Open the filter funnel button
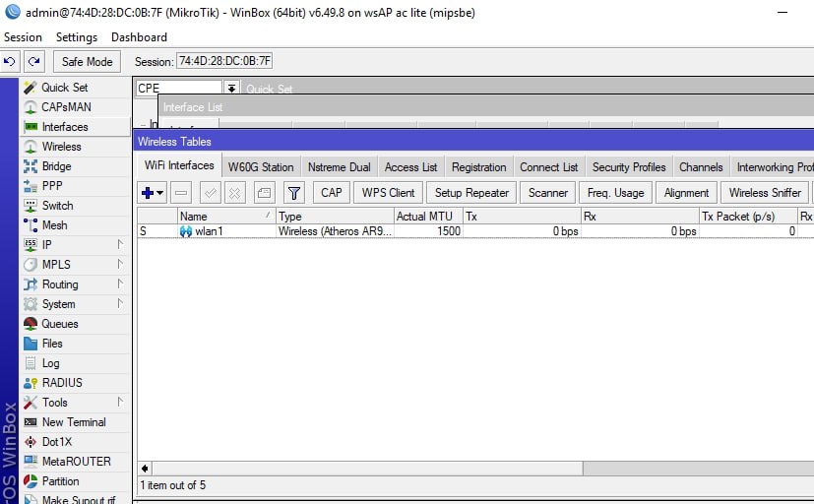 [x=294, y=193]
